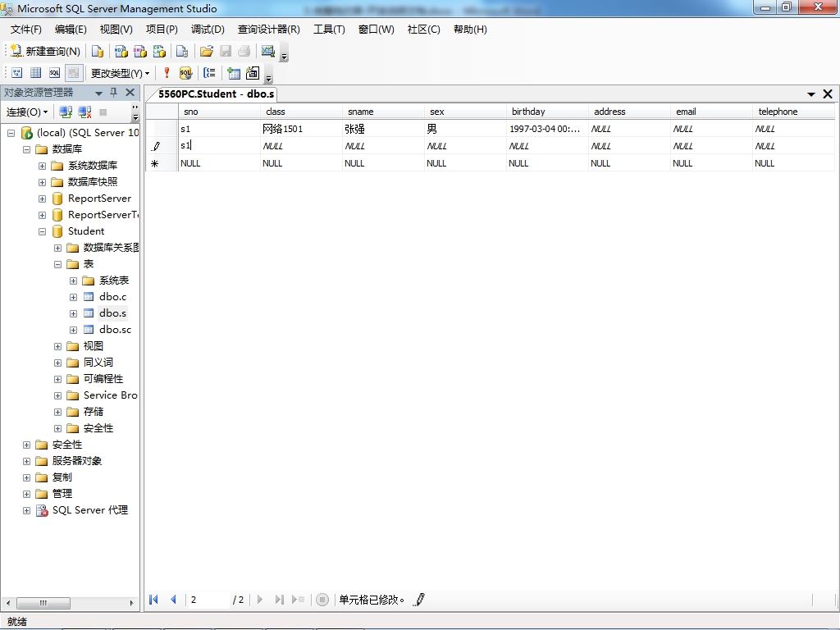This screenshot has width=840, height=630.
Task: Open the 帮助(H) menu
Action: pos(470,30)
